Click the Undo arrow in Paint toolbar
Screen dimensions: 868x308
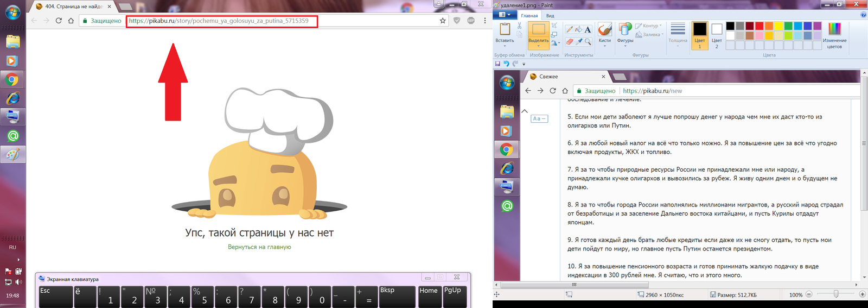(x=506, y=64)
